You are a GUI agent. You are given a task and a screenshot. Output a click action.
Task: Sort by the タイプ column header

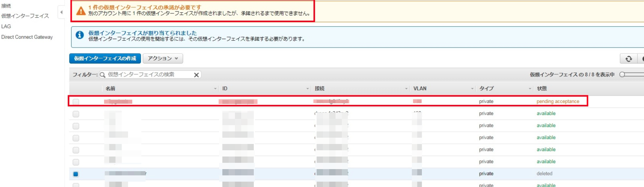pyautogui.click(x=486, y=89)
